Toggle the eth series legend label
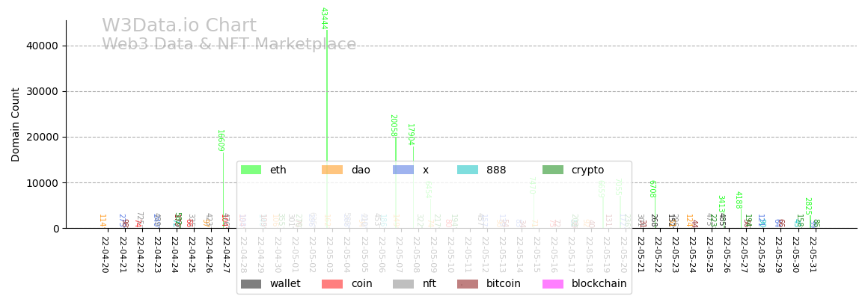 (x=278, y=170)
